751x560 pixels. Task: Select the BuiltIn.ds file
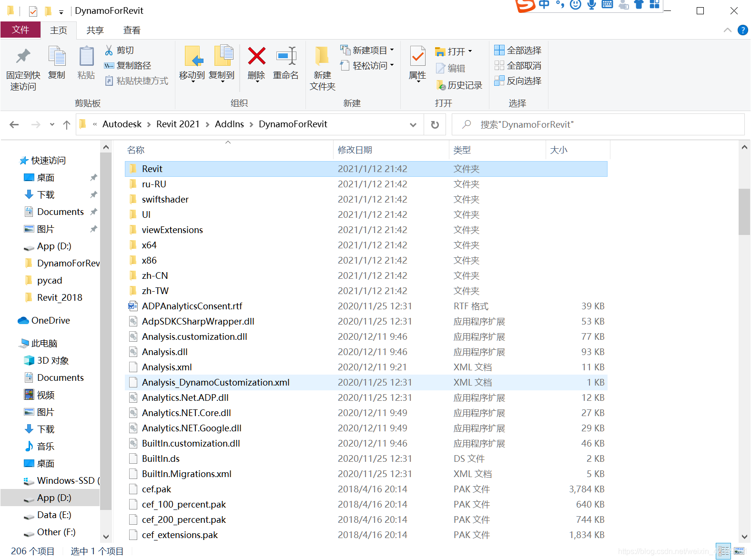[x=366, y=458]
